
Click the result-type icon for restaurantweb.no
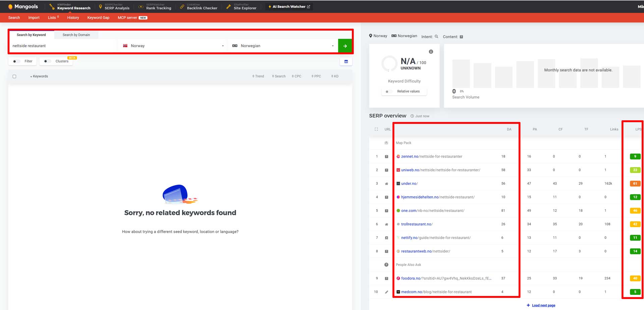tap(386, 251)
